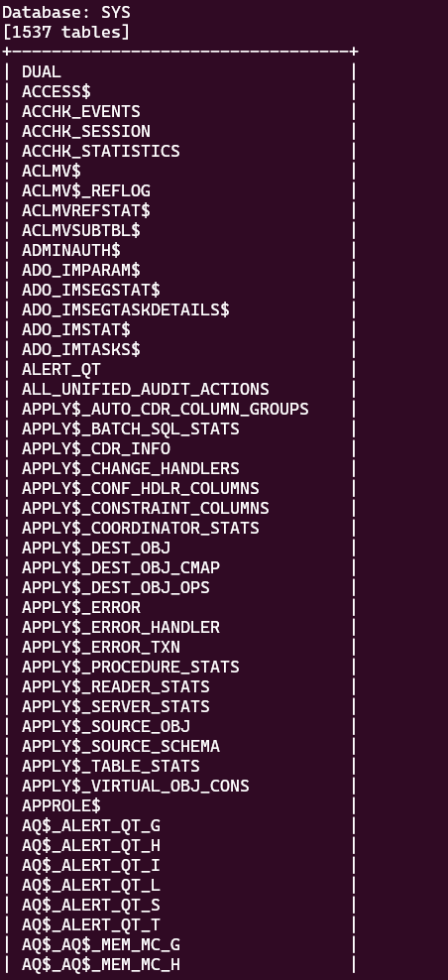Click the ACCHK_STATISTICS table name
Image resolution: width=448 pixels, height=980 pixels.
(100, 151)
